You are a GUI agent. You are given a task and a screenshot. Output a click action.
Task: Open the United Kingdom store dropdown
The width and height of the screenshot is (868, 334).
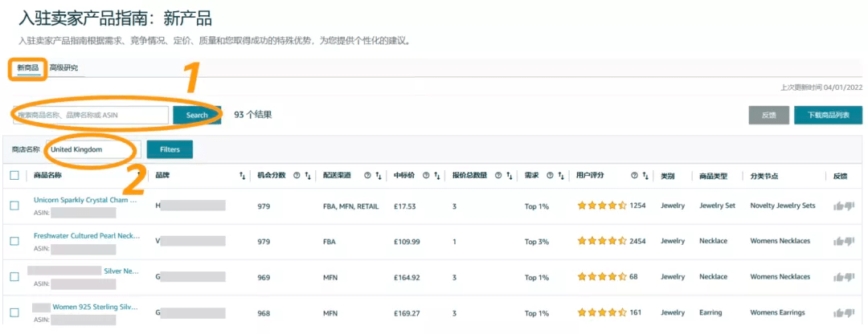92,149
